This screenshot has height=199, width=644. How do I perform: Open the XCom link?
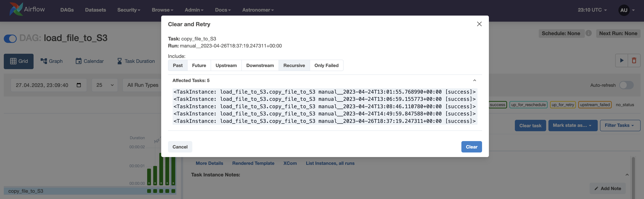pyautogui.click(x=290, y=163)
